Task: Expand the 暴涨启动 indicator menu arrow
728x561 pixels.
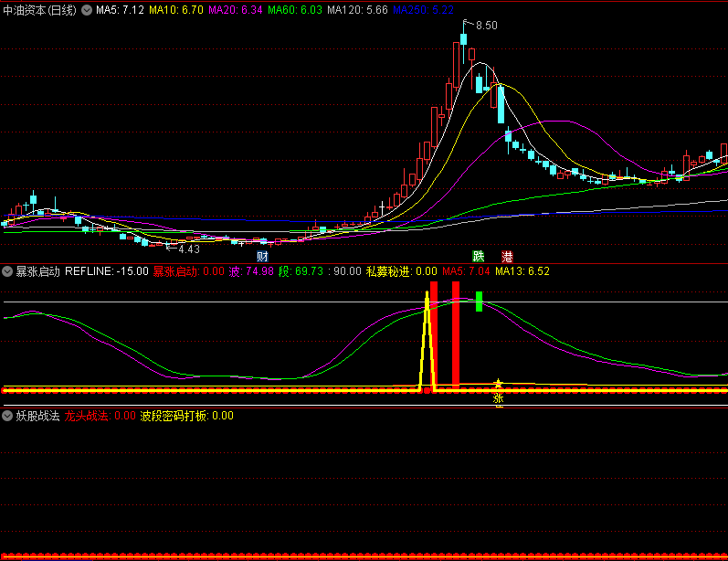Action: [x=7, y=271]
